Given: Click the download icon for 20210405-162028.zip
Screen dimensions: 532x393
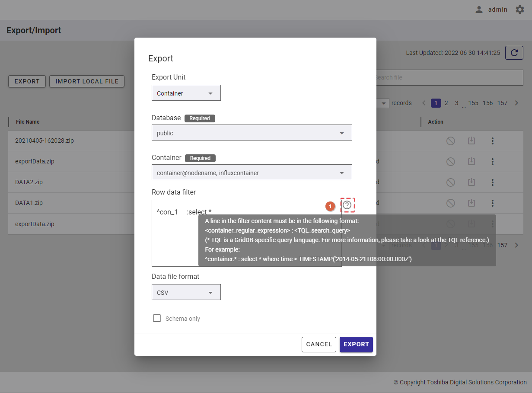Looking at the screenshot, I should (x=471, y=141).
